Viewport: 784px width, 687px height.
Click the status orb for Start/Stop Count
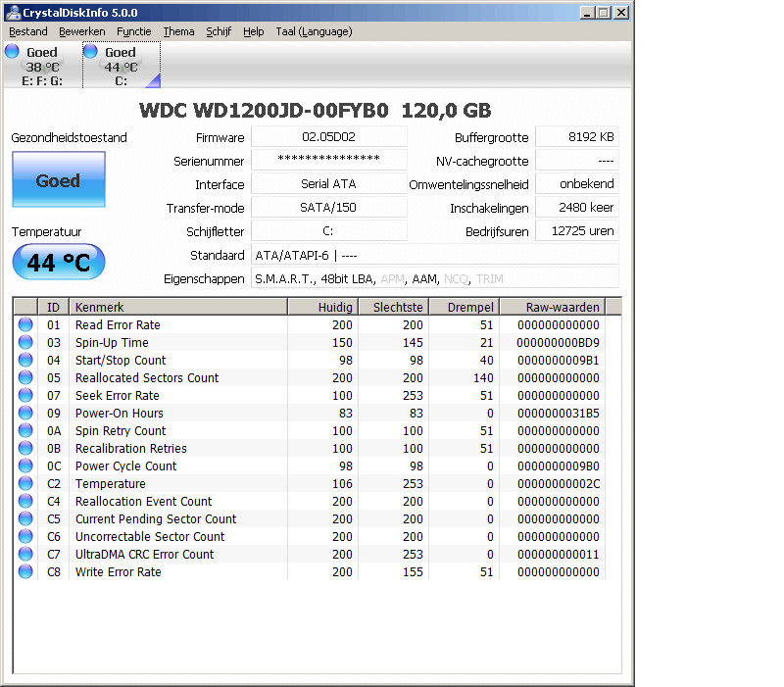click(x=25, y=360)
